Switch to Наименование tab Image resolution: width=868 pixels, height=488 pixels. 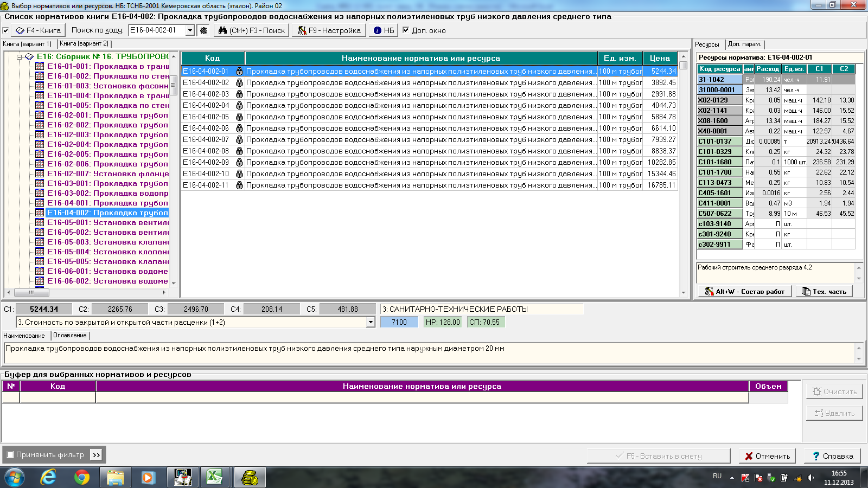tap(24, 336)
